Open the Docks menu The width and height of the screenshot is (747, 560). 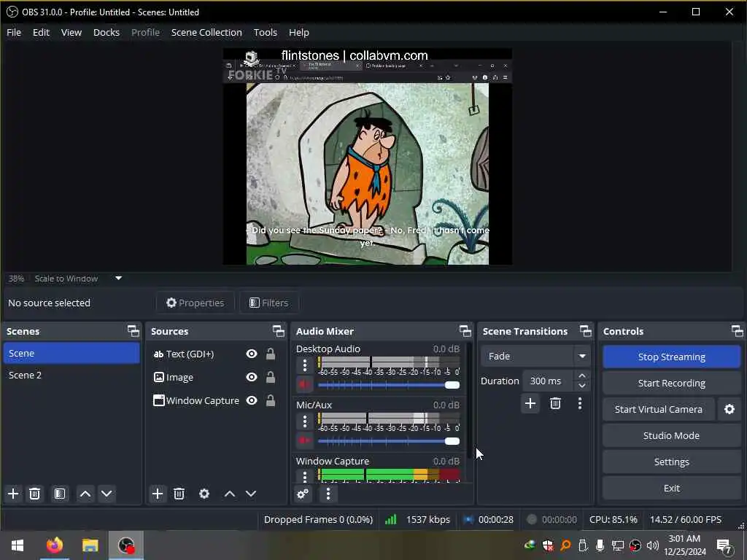pos(107,32)
